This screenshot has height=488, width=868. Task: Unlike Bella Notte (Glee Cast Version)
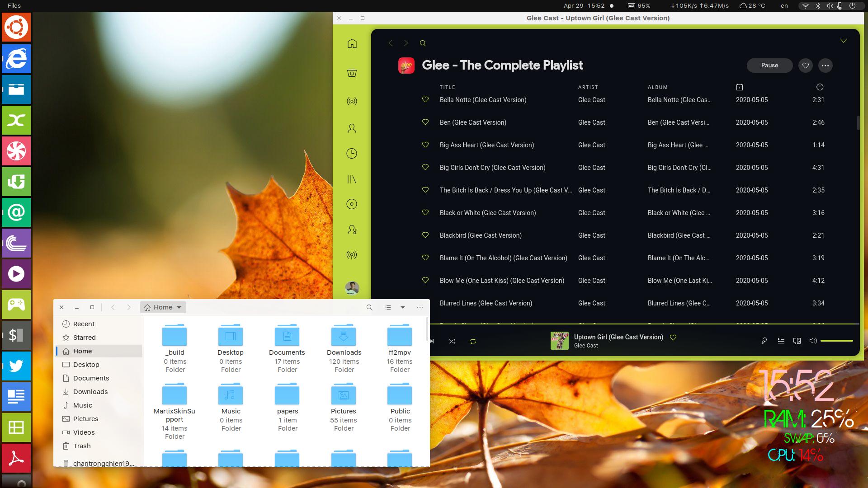425,99
